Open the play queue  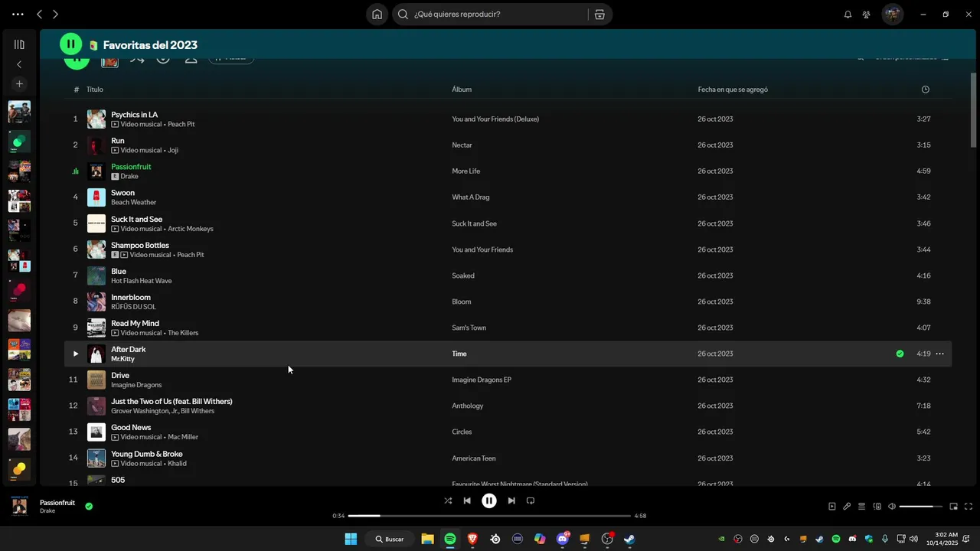[861, 506]
